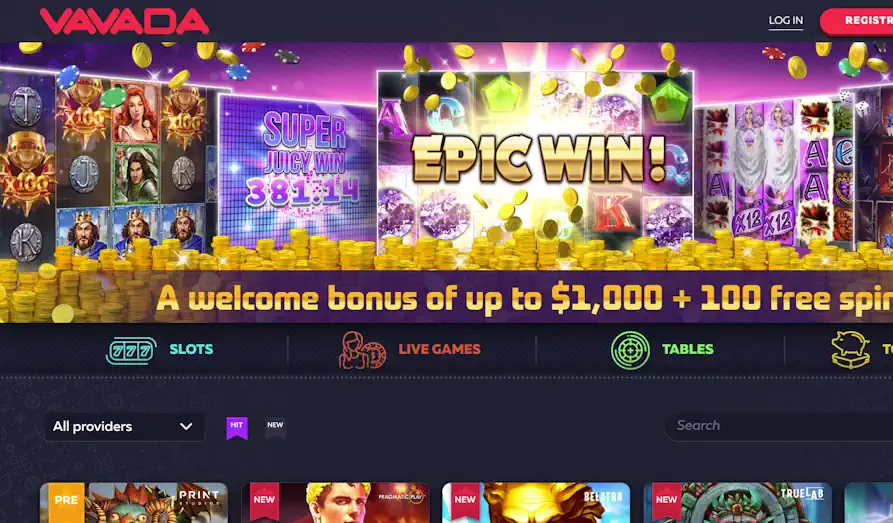
Task: Click the chevron in the providers selector
Action: click(x=186, y=427)
